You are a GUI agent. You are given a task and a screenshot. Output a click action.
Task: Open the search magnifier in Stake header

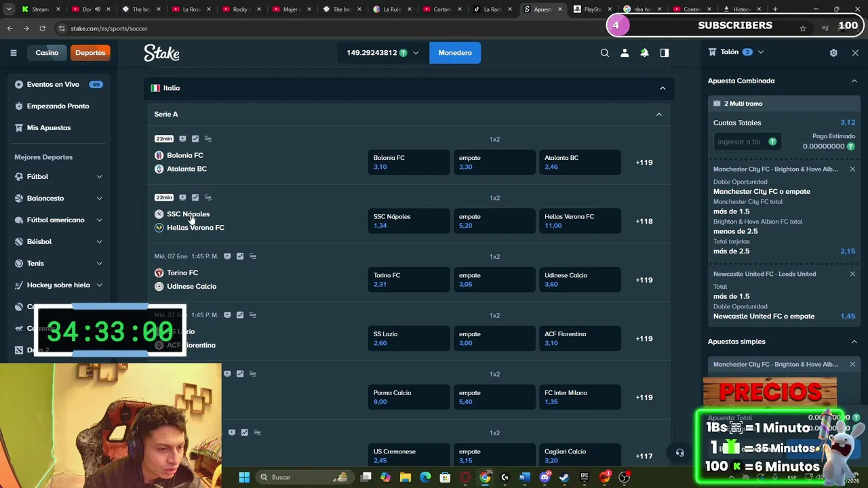pyautogui.click(x=605, y=53)
